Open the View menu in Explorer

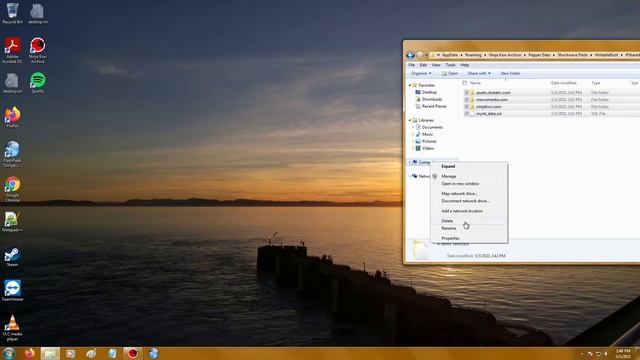436,65
